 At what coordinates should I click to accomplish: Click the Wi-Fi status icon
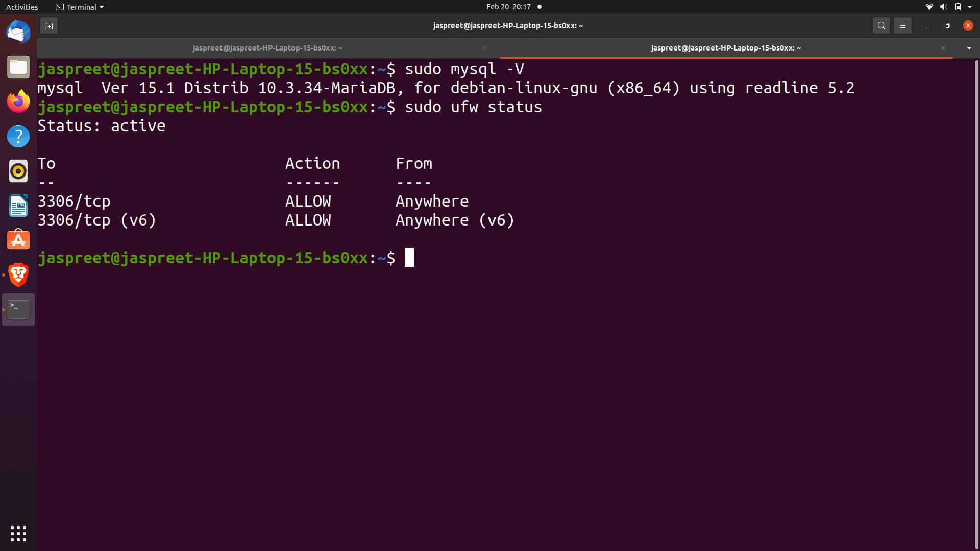click(929, 7)
